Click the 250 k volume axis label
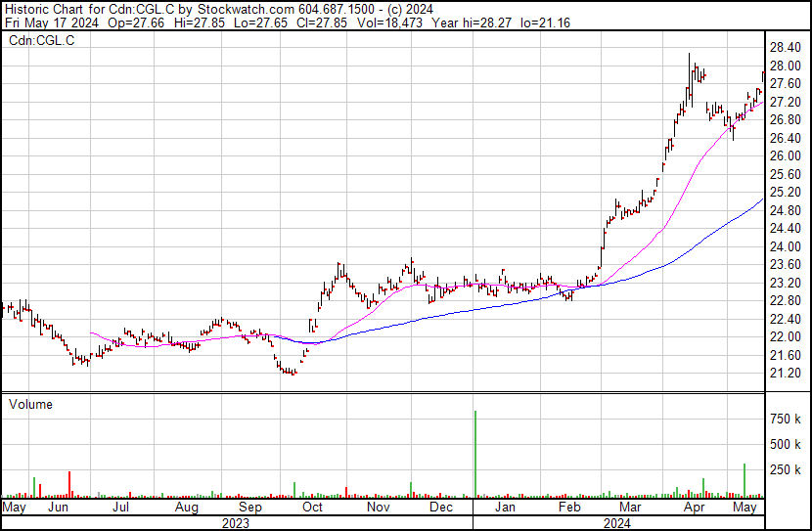Screen dimensions: 812x531 (786, 470)
